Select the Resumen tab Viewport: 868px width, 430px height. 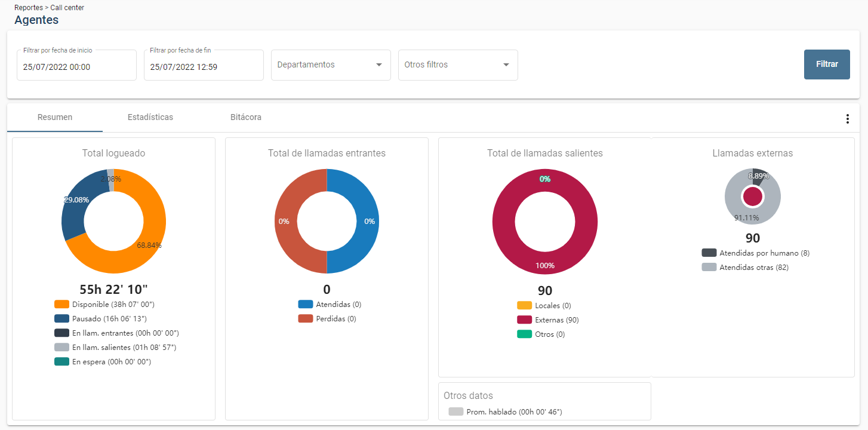pyautogui.click(x=55, y=117)
